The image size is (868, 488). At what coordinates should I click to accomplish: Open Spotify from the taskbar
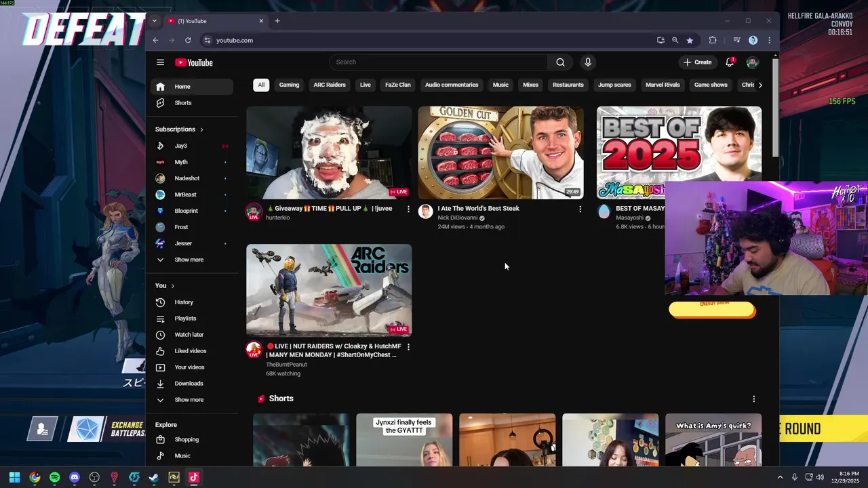click(x=54, y=477)
